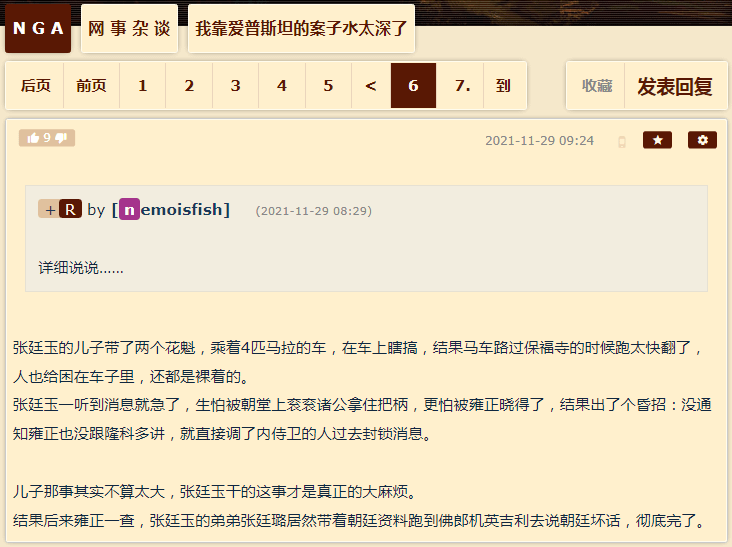This screenshot has width=732, height=547.
Task: Downvote the post with thumbs-down icon
Action: 61,138
